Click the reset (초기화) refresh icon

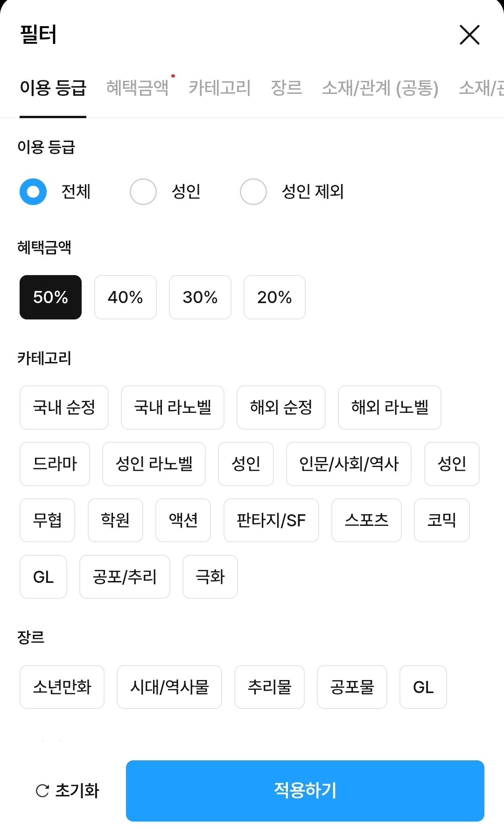tap(42, 791)
